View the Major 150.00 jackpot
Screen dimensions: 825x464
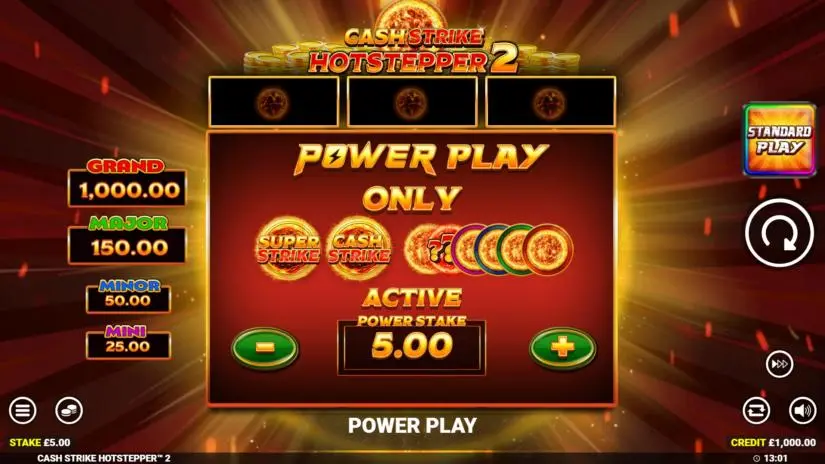click(127, 239)
